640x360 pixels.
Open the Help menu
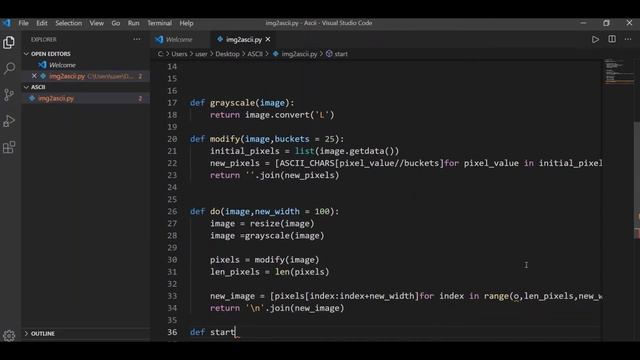(186, 23)
